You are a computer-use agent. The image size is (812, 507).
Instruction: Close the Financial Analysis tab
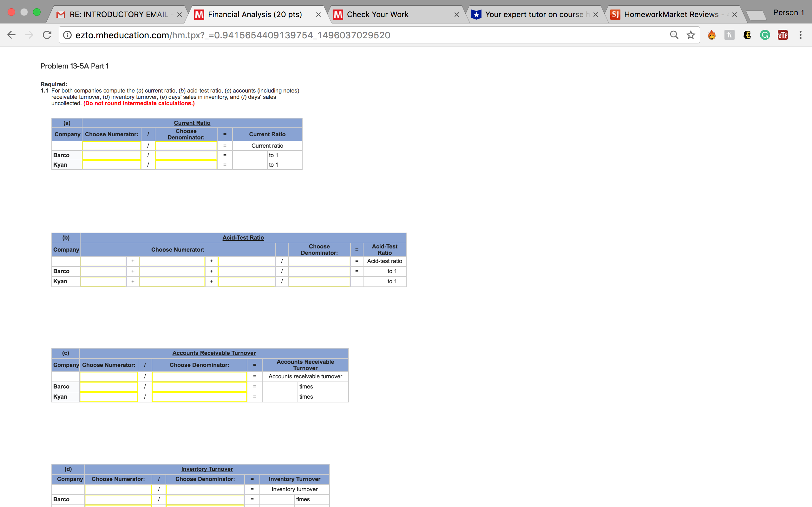coord(318,14)
